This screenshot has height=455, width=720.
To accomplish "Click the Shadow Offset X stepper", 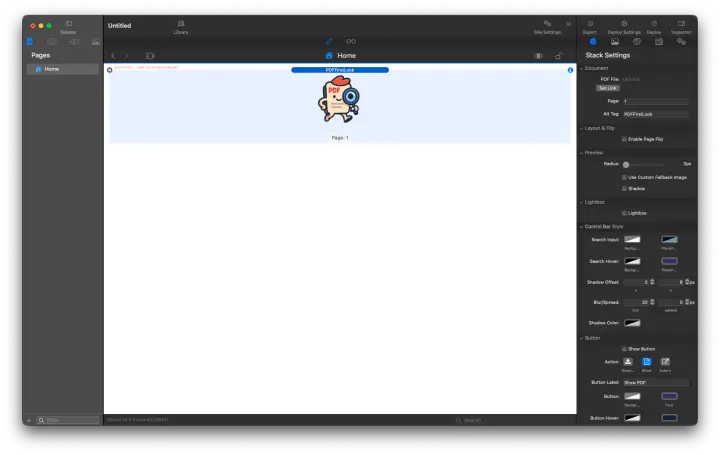I will [652, 282].
